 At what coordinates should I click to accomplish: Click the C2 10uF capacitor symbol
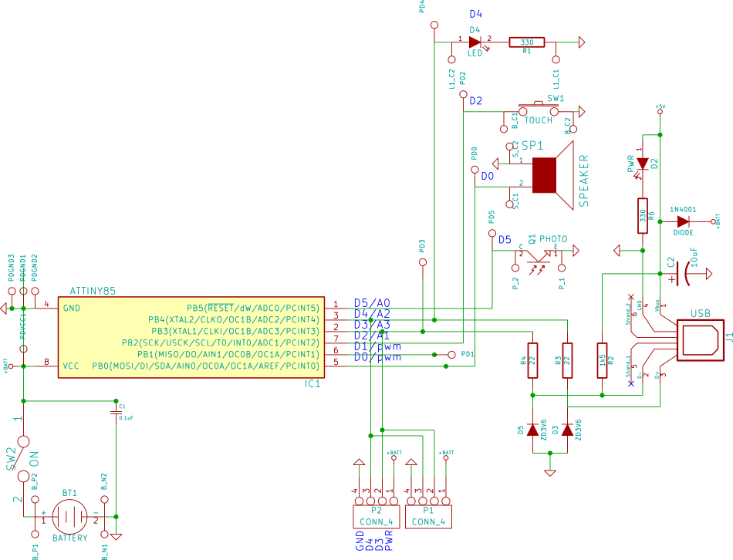pyautogui.click(x=683, y=274)
